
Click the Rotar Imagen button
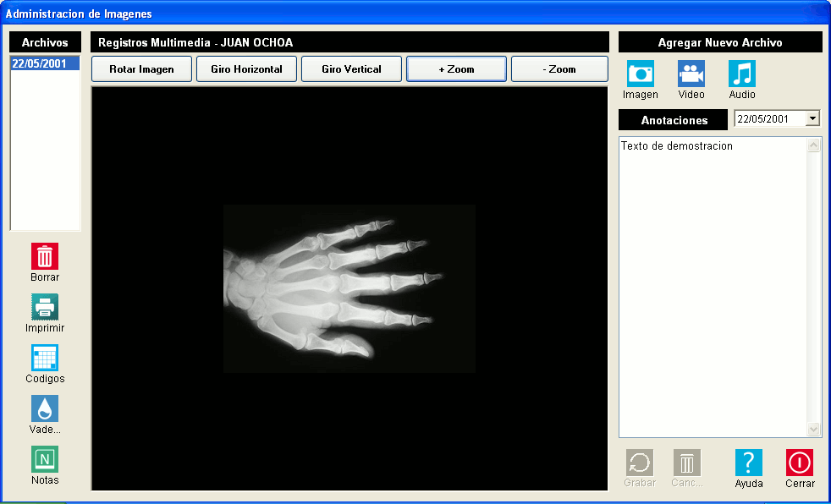[x=141, y=69]
